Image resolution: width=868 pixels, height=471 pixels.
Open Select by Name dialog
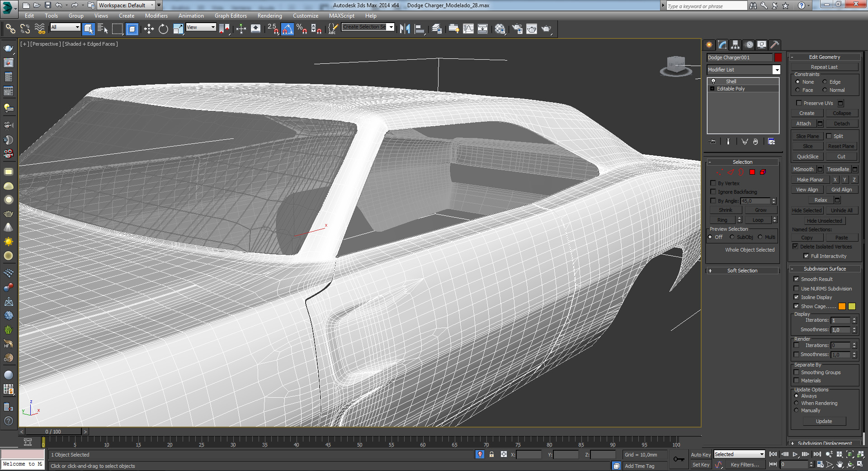pyautogui.click(x=103, y=29)
